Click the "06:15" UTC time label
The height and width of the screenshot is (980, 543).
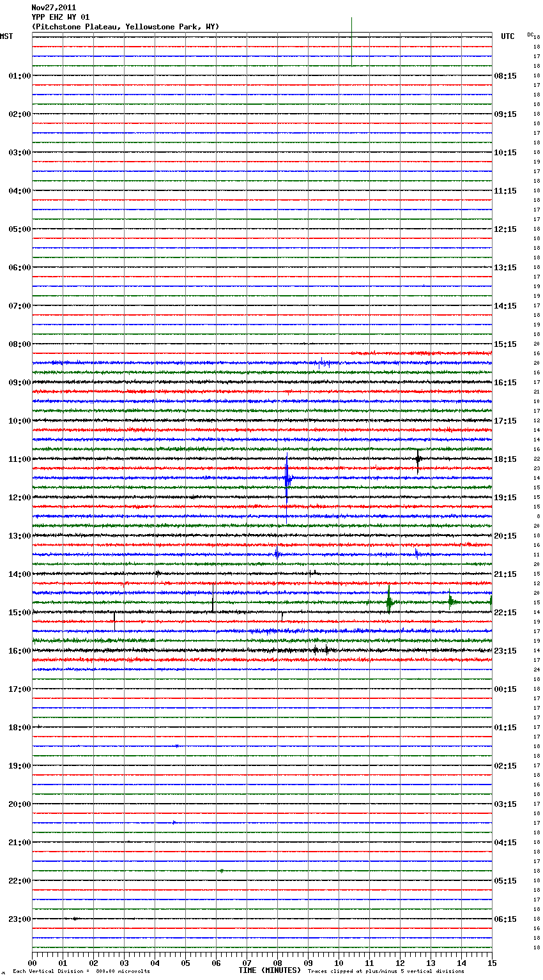(x=505, y=919)
